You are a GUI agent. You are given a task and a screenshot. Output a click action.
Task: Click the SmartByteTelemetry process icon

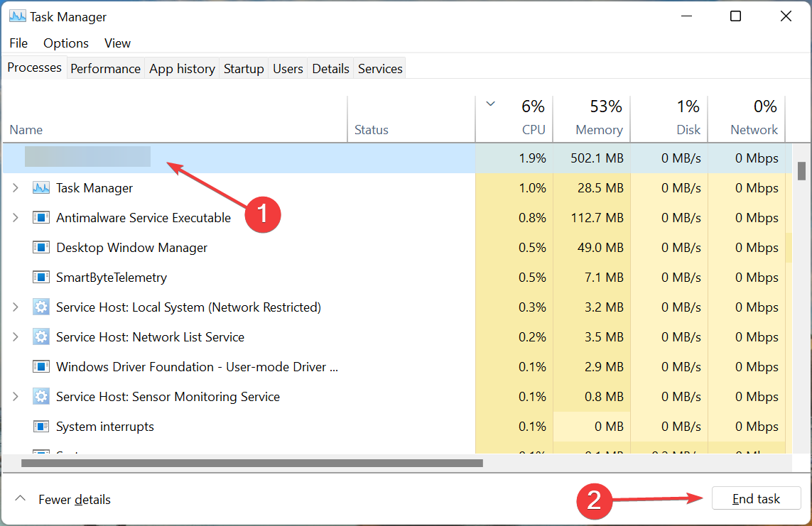[x=41, y=278]
